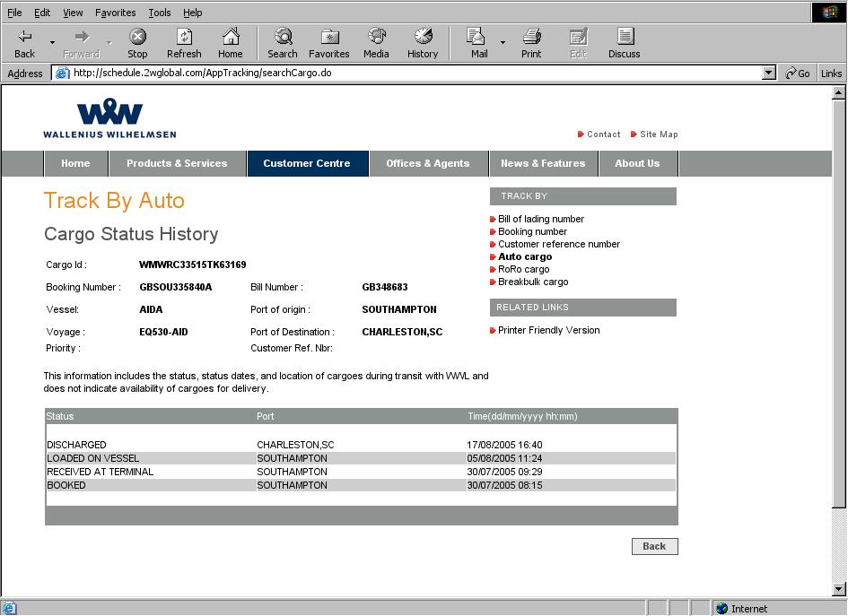Follow the Contact link

tap(604, 134)
